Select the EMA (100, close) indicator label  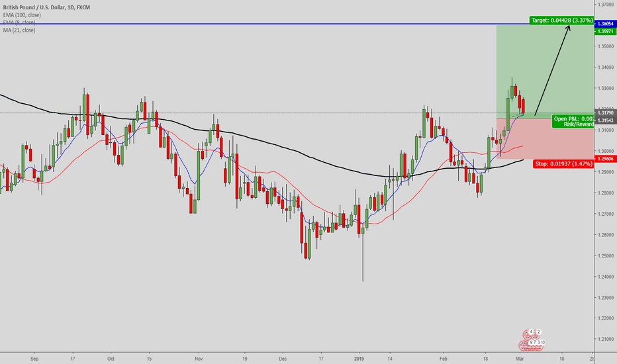pyautogui.click(x=22, y=15)
